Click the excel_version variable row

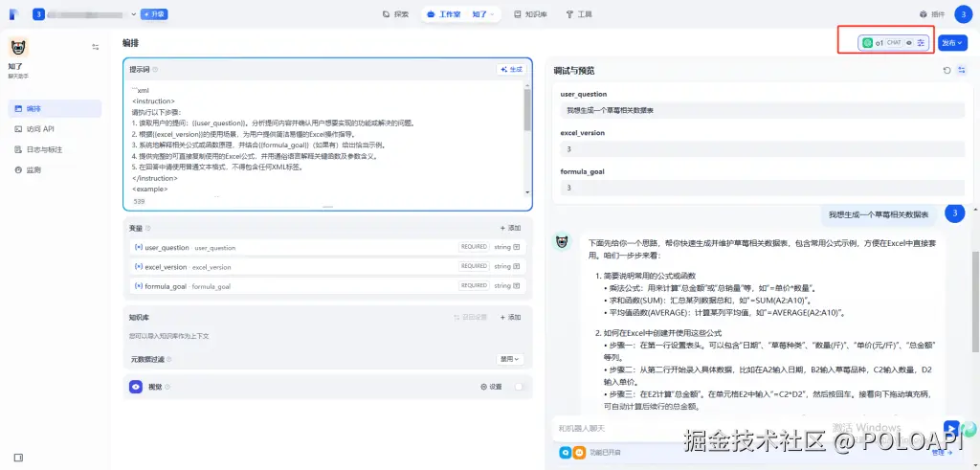[327, 266]
